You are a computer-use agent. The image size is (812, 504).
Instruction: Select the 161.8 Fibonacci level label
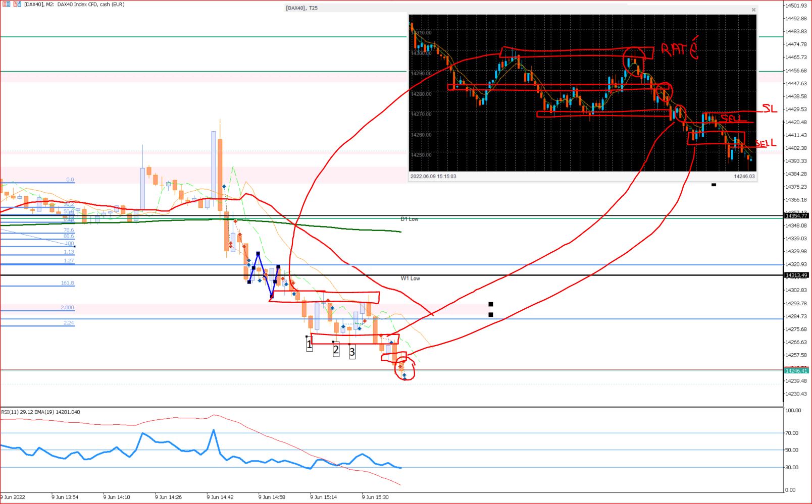pos(68,283)
